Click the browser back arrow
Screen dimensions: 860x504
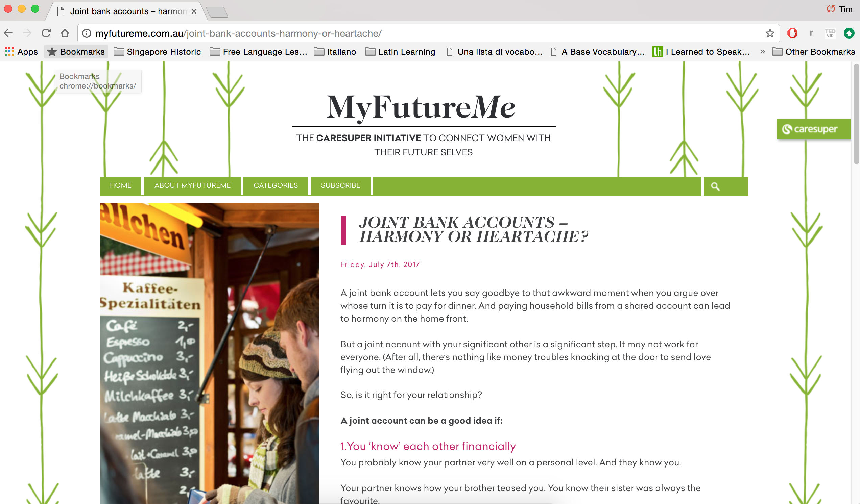8,33
